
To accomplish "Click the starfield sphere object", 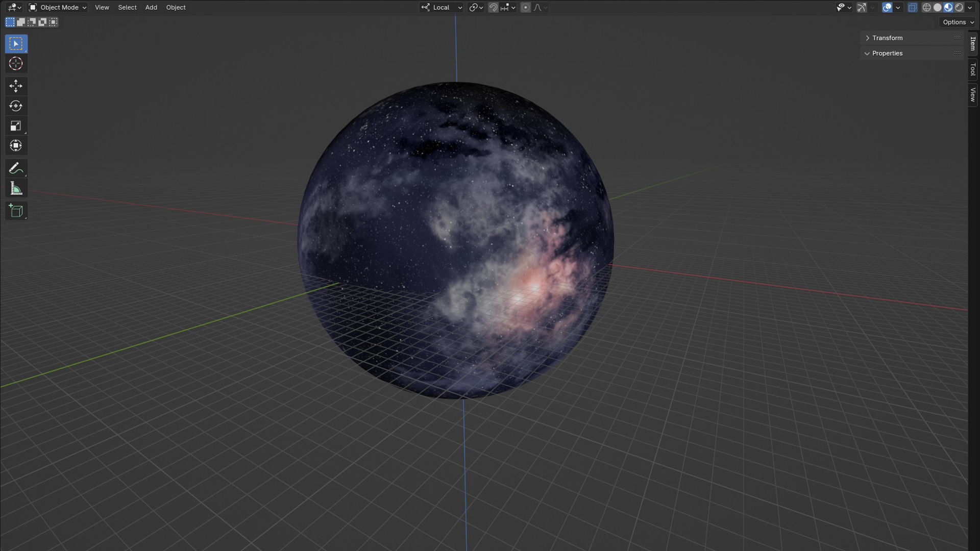I will point(456,240).
